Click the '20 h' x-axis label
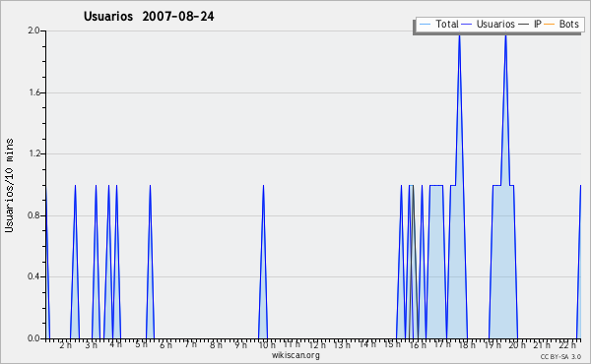591x364 pixels. (517, 344)
